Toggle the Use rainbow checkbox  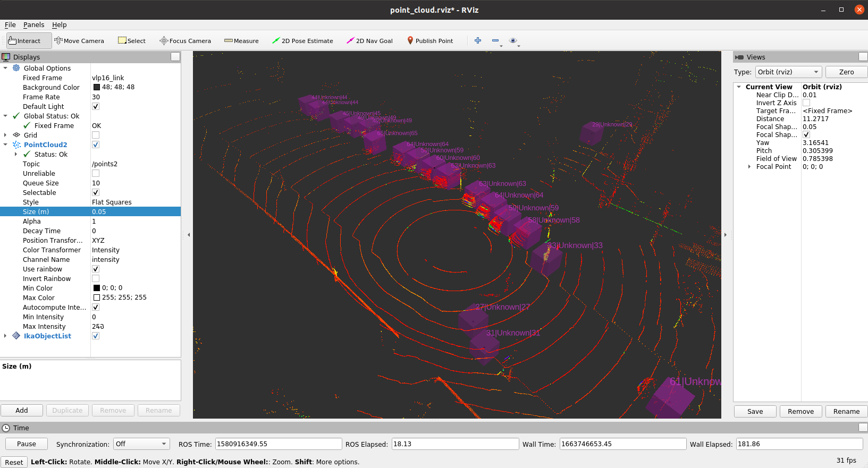click(x=96, y=269)
